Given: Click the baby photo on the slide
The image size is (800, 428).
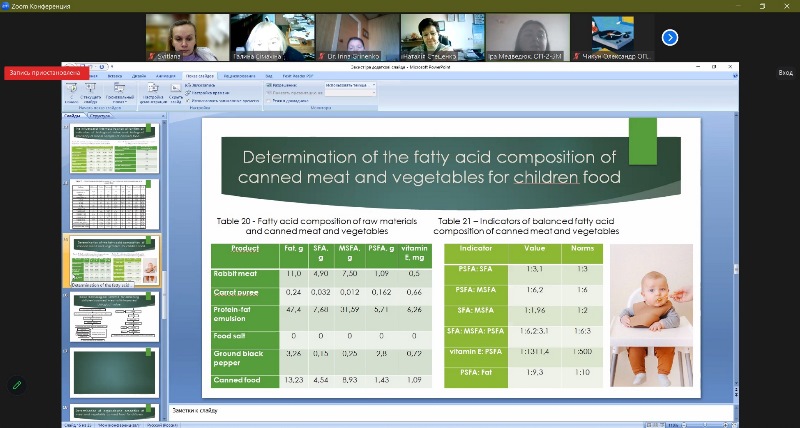Looking at the screenshot, I should (652, 315).
